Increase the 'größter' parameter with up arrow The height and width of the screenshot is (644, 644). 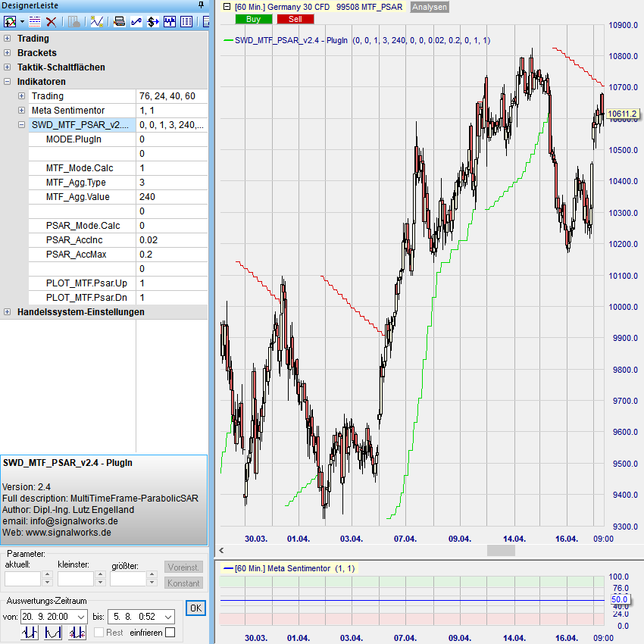(152, 574)
